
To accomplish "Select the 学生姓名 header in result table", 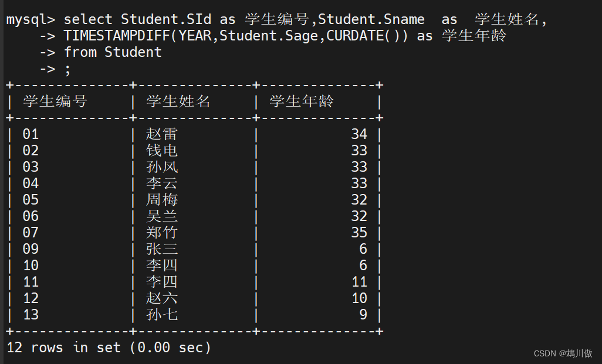I will click(178, 101).
